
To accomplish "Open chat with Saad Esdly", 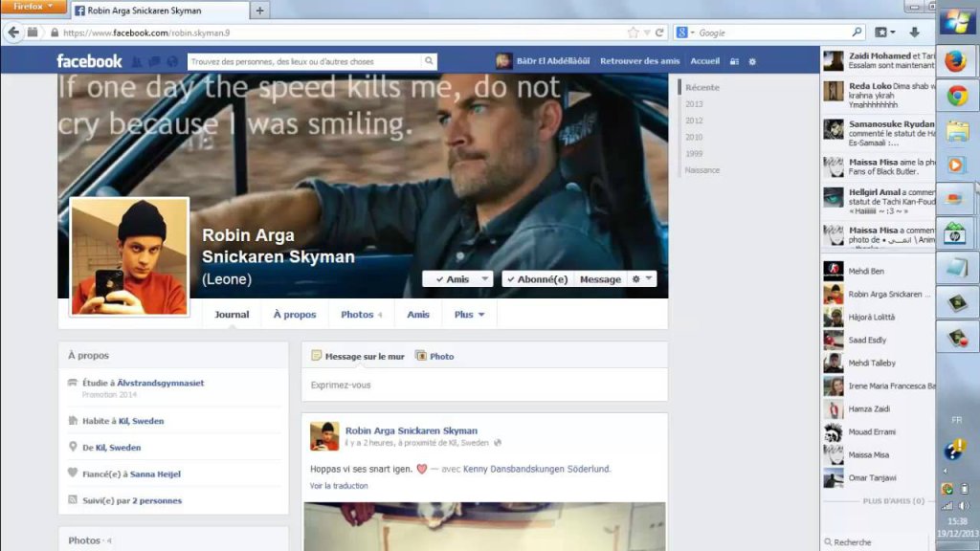I will pos(879,340).
